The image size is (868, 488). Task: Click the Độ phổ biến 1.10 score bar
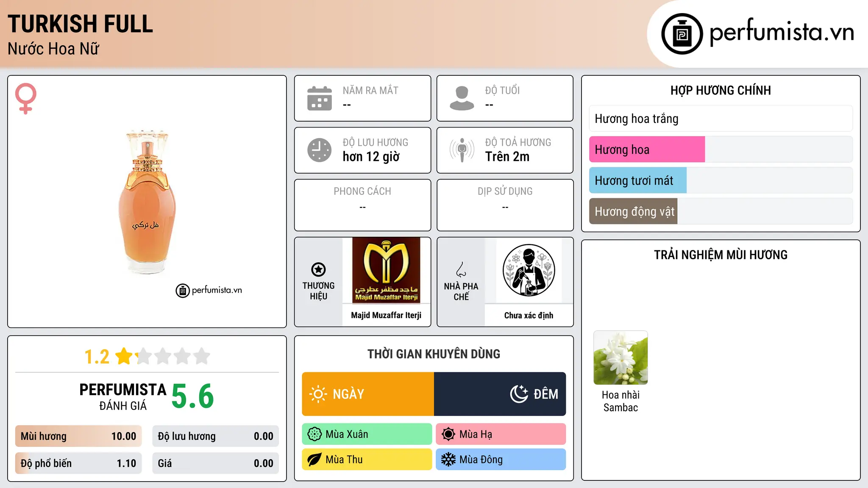point(78,463)
